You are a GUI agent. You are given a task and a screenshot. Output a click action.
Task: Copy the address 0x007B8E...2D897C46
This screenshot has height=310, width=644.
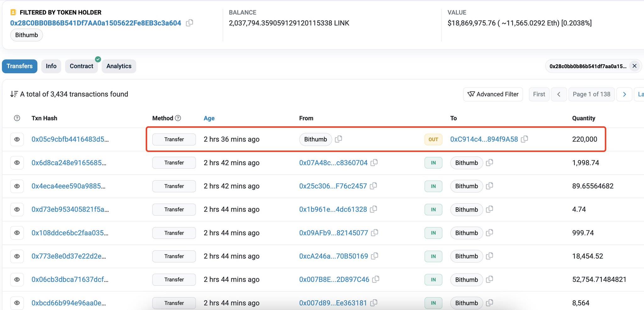click(x=376, y=279)
